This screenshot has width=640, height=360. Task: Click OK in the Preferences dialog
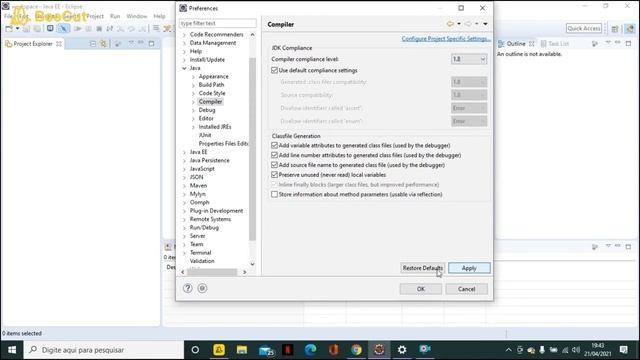point(420,289)
